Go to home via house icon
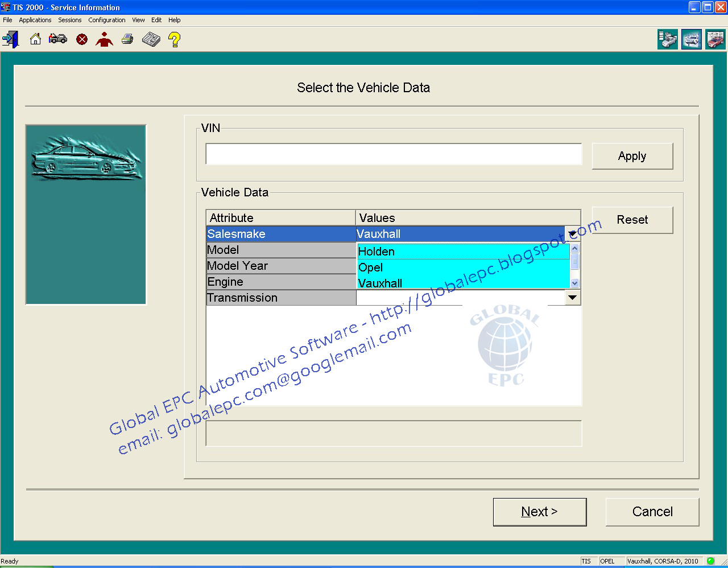 (35, 39)
